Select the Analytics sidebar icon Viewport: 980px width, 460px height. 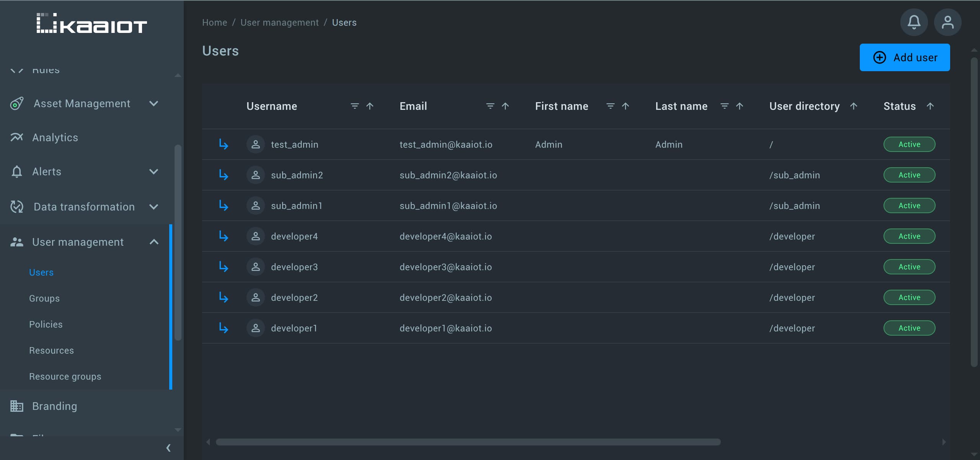click(x=16, y=137)
